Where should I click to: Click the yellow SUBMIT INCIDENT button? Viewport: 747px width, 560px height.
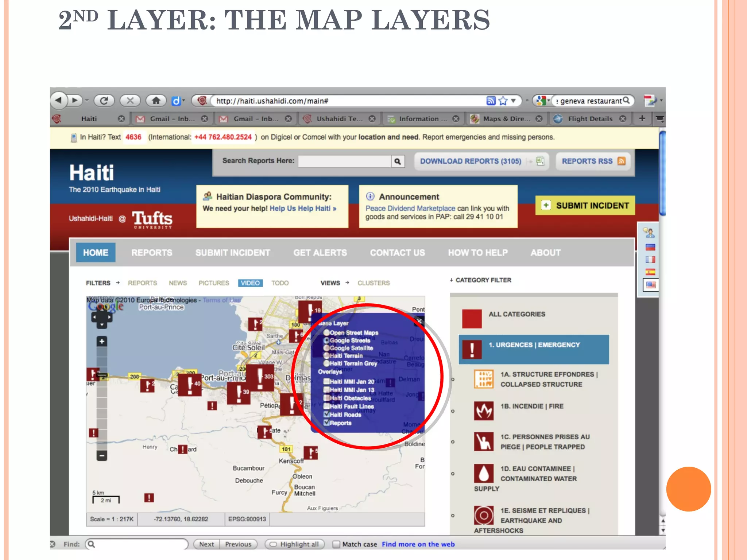coord(585,205)
